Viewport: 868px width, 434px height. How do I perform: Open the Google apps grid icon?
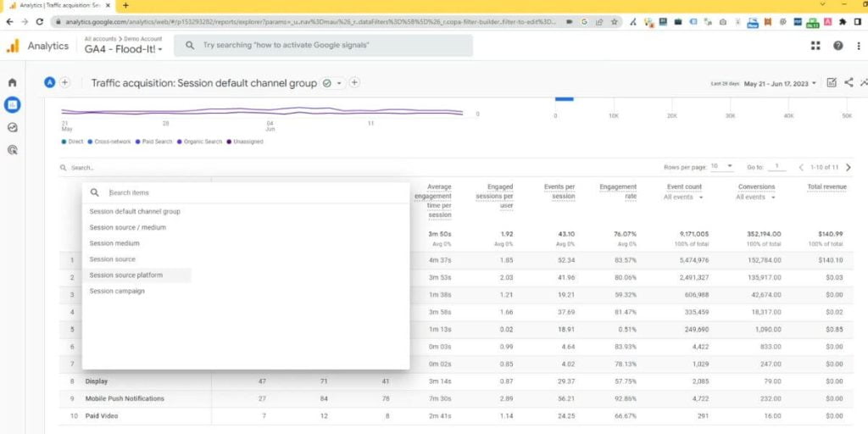pos(815,46)
